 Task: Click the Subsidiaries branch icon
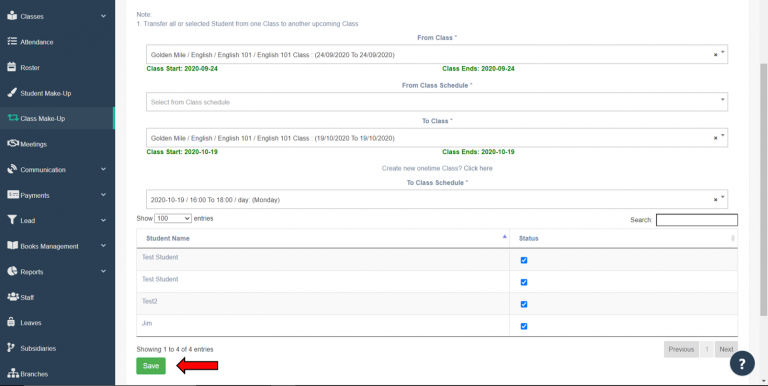pyautogui.click(x=12, y=348)
